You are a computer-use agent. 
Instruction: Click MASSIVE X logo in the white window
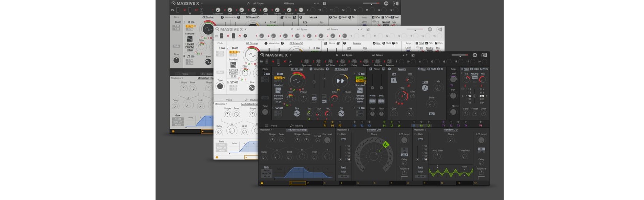click(229, 29)
